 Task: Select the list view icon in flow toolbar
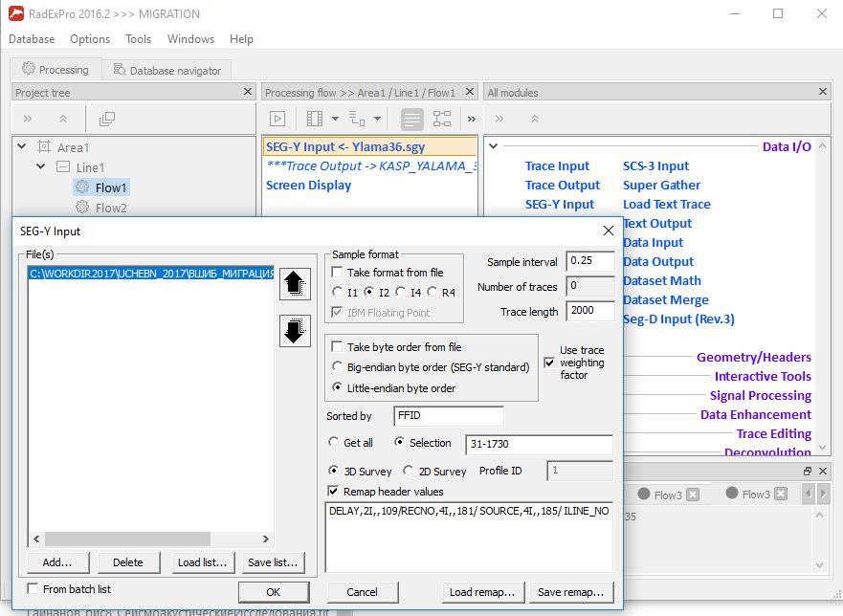pyautogui.click(x=411, y=120)
